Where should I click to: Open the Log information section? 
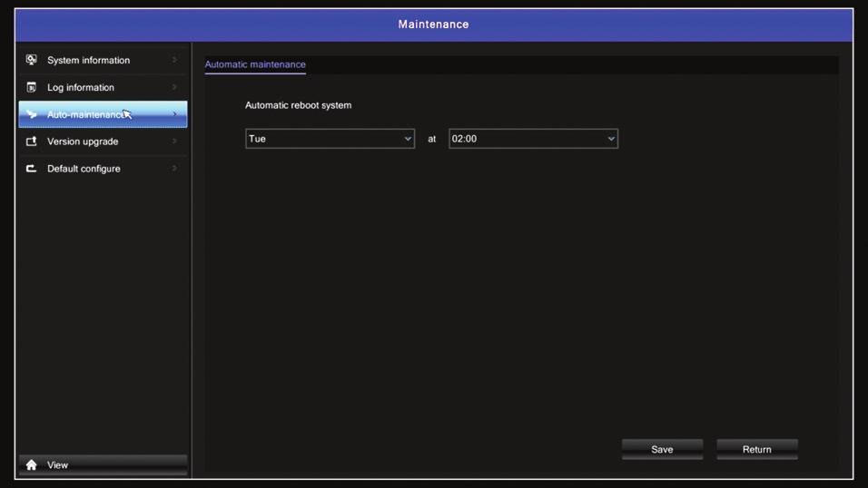pos(103,87)
